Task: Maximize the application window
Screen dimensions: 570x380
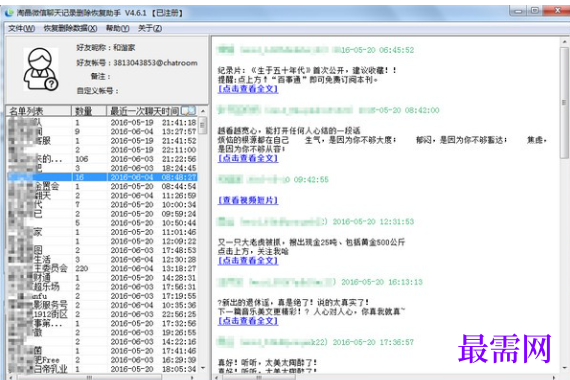Action: tap(534, 11)
